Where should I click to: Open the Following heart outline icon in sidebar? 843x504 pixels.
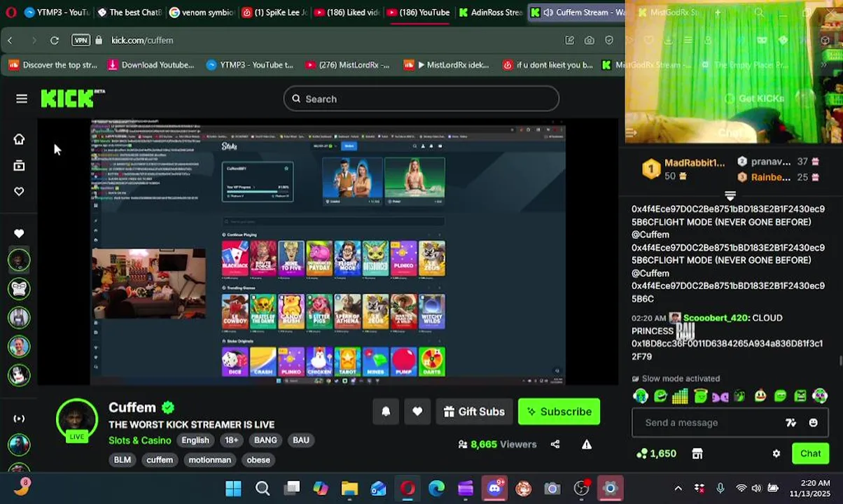click(19, 191)
